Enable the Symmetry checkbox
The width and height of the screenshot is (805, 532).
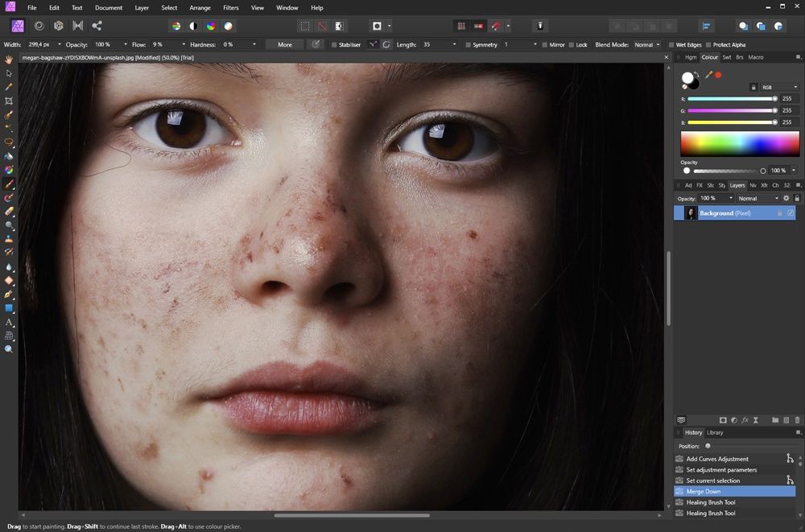(469, 45)
